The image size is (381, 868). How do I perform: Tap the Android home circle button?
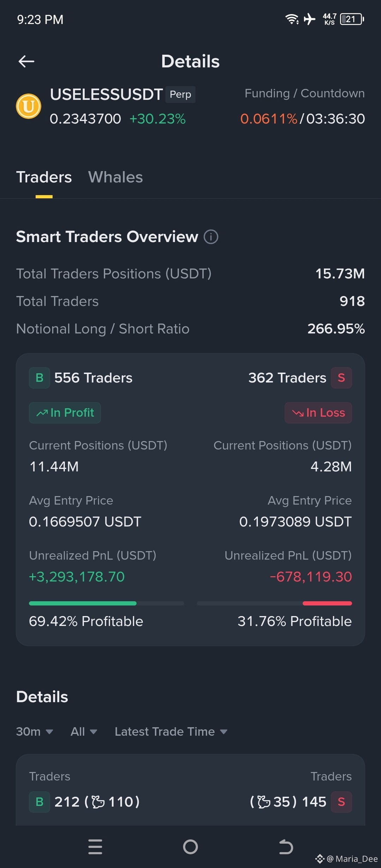(190, 847)
